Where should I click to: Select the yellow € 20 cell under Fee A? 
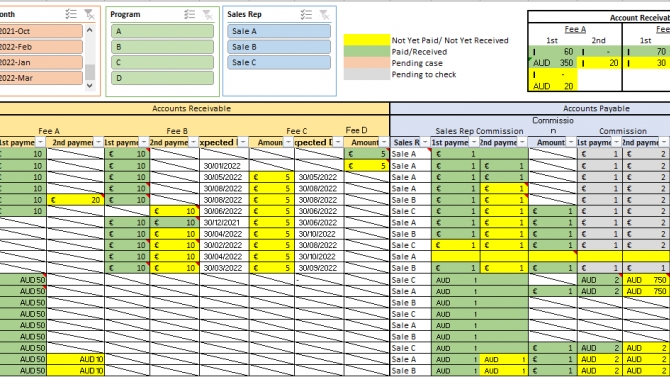click(x=75, y=200)
